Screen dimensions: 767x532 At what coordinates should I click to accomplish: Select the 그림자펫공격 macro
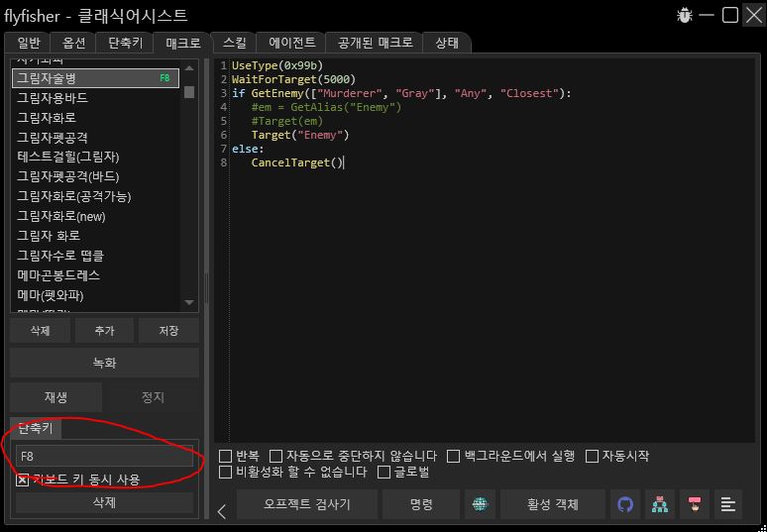click(x=95, y=138)
